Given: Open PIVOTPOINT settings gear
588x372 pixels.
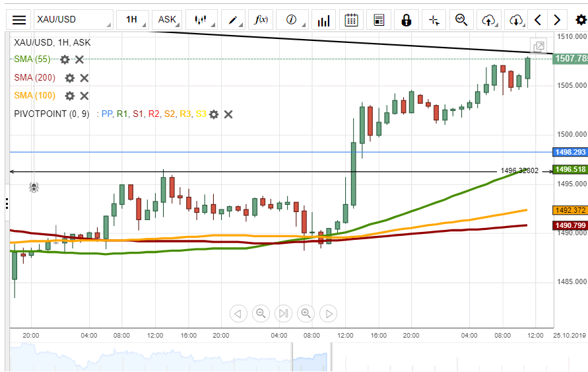Looking at the screenshot, I should point(214,114).
